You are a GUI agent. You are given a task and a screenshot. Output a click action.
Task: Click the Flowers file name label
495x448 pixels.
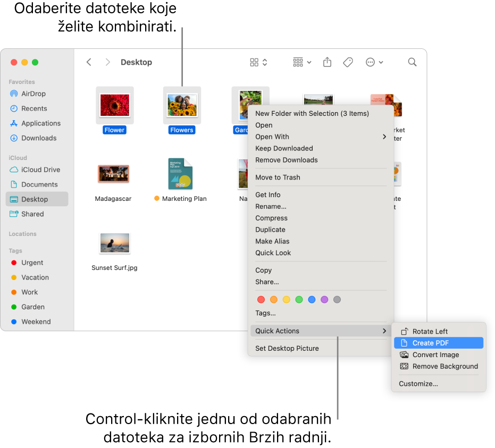[x=182, y=130]
